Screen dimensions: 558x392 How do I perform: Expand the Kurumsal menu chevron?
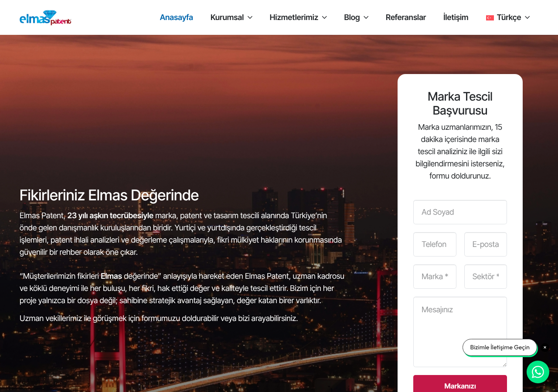(x=250, y=17)
